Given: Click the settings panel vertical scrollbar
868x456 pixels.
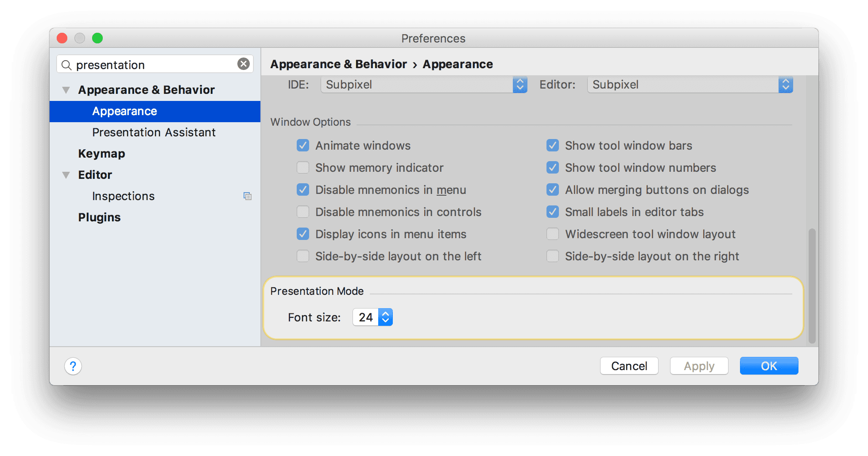Looking at the screenshot, I should click(811, 286).
